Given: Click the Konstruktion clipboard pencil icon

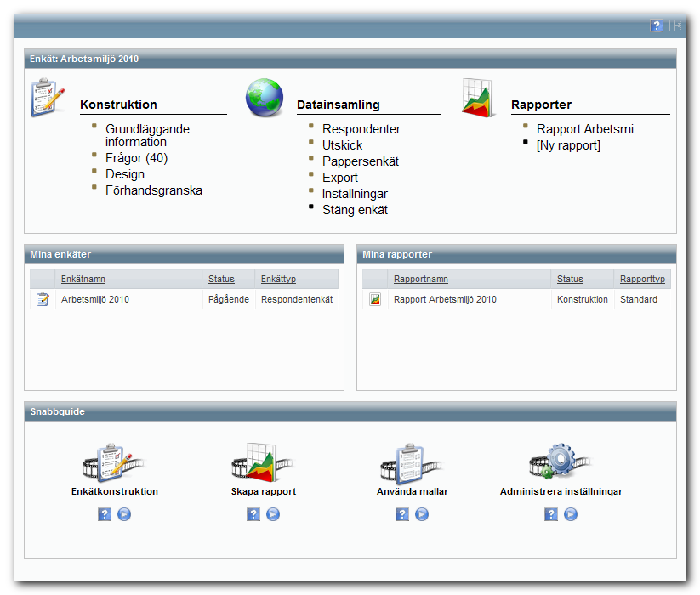Looking at the screenshot, I should pos(48,97).
